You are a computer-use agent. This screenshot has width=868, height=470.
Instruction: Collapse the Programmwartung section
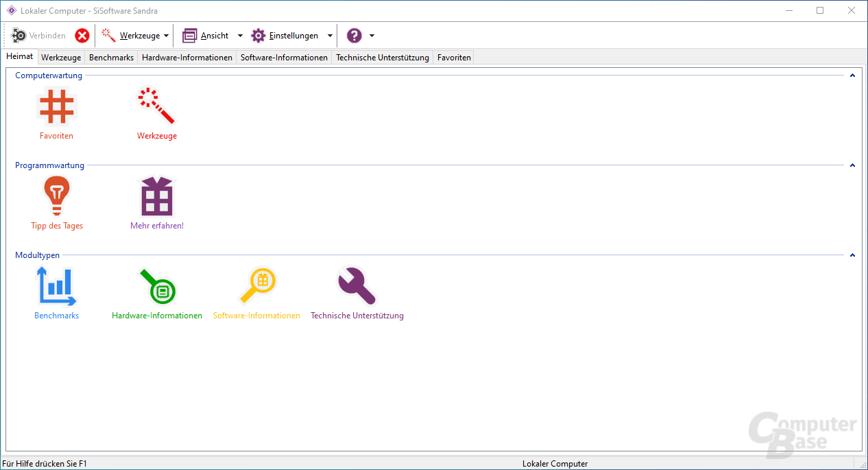point(852,165)
